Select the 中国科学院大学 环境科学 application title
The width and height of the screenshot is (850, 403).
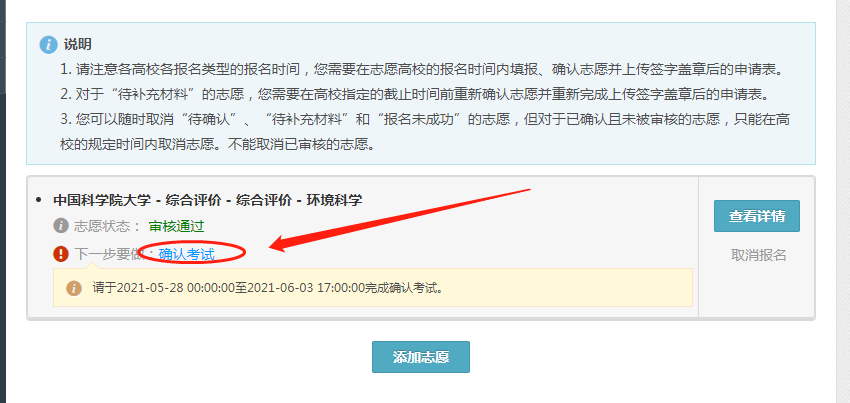[x=208, y=200]
